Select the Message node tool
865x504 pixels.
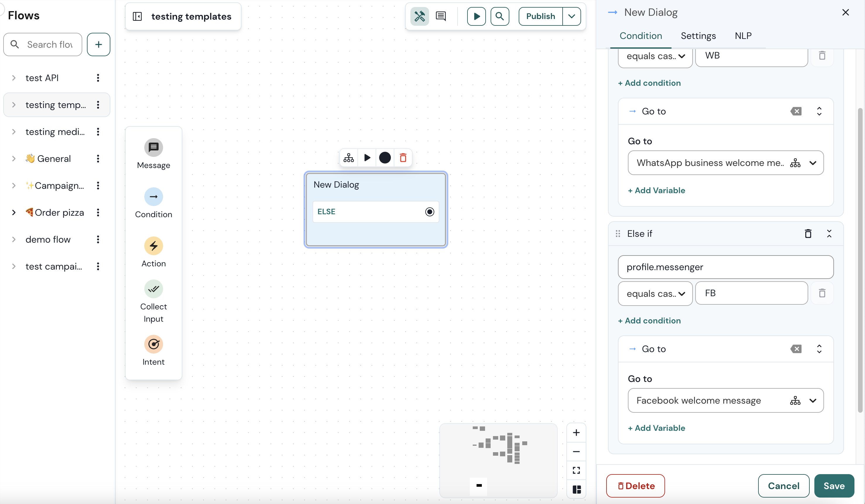point(153,153)
